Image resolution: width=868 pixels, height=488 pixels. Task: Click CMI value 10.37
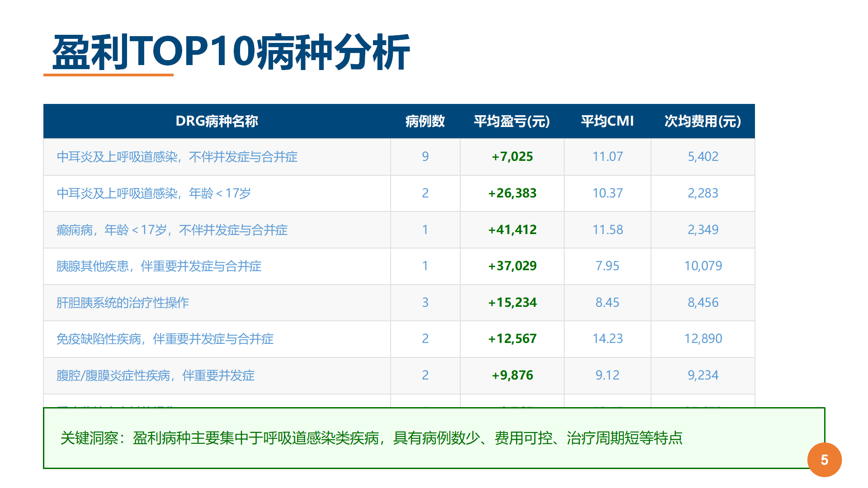pos(608,193)
